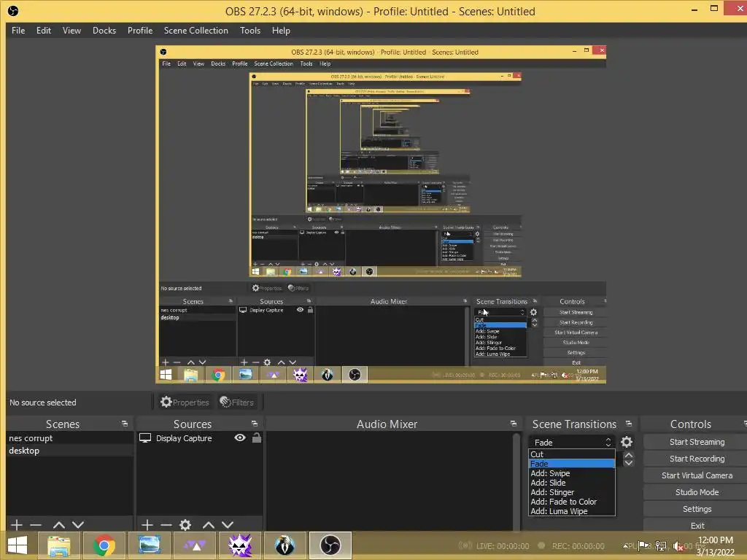
Task: Select the Display Capture source
Action: [x=184, y=438]
